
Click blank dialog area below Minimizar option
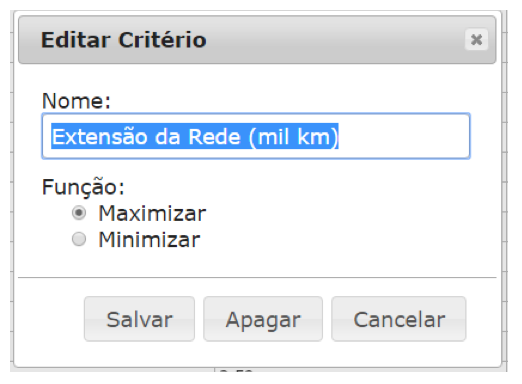(257, 263)
